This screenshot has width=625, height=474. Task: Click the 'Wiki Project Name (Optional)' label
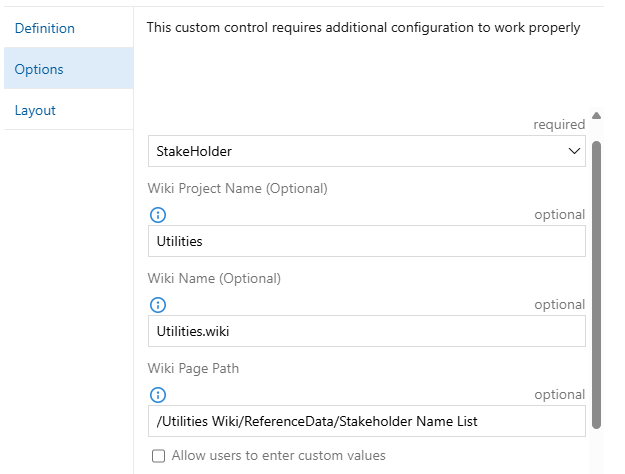237,188
